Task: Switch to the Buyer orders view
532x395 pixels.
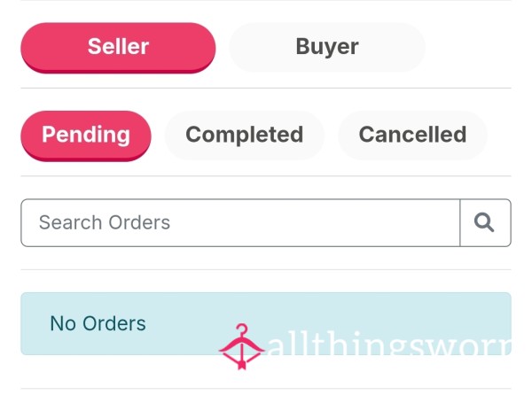Action: (x=327, y=47)
